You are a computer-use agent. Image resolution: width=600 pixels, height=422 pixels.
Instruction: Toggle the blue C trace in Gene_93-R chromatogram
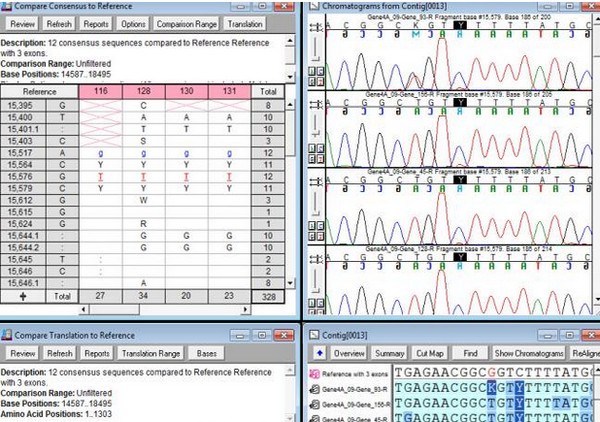pos(320,71)
